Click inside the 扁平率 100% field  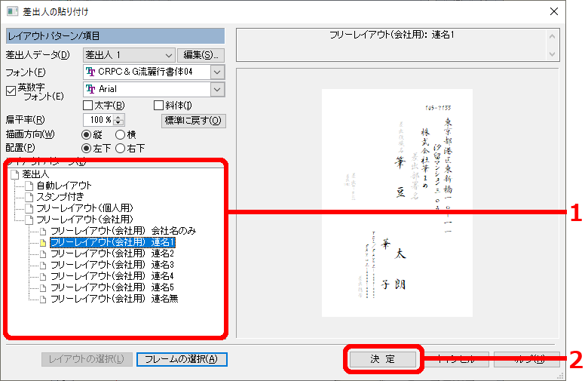pyautogui.click(x=98, y=120)
